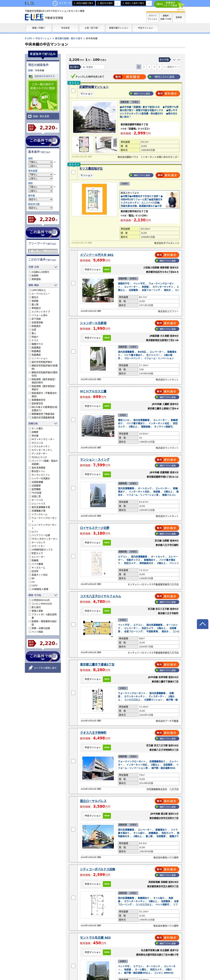Image resolution: width=210 pixels, height=980 pixels.
Task: Collapse 環境·その他 filter section
Action: pyautogui.click(x=43, y=595)
